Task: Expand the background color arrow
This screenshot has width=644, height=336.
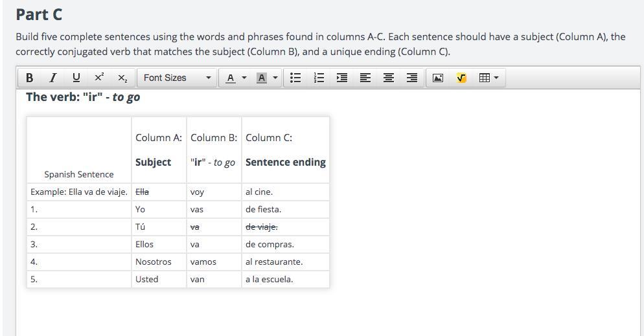Action: point(275,78)
